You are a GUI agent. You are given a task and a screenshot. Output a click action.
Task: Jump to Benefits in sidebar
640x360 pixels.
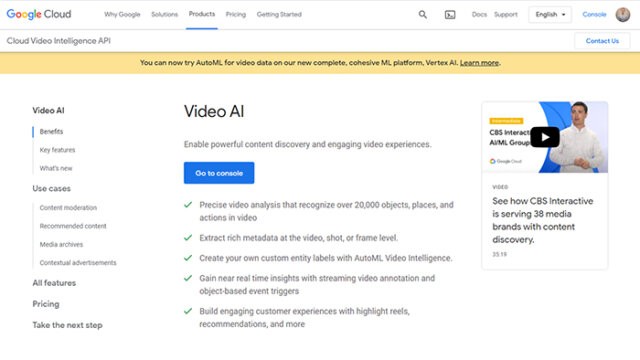tap(51, 131)
